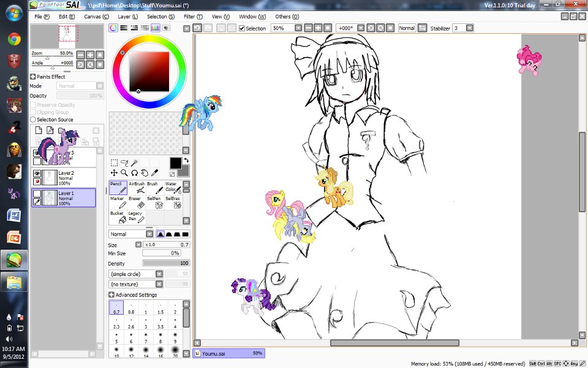Choose the magic wand tool
588x368 pixels.
tap(134, 163)
